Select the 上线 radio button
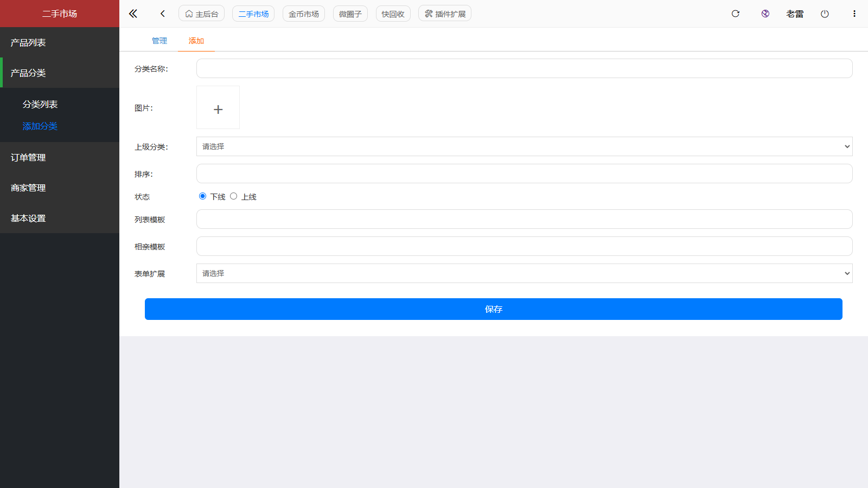Viewport: 868px width, 488px height. pyautogui.click(x=234, y=196)
